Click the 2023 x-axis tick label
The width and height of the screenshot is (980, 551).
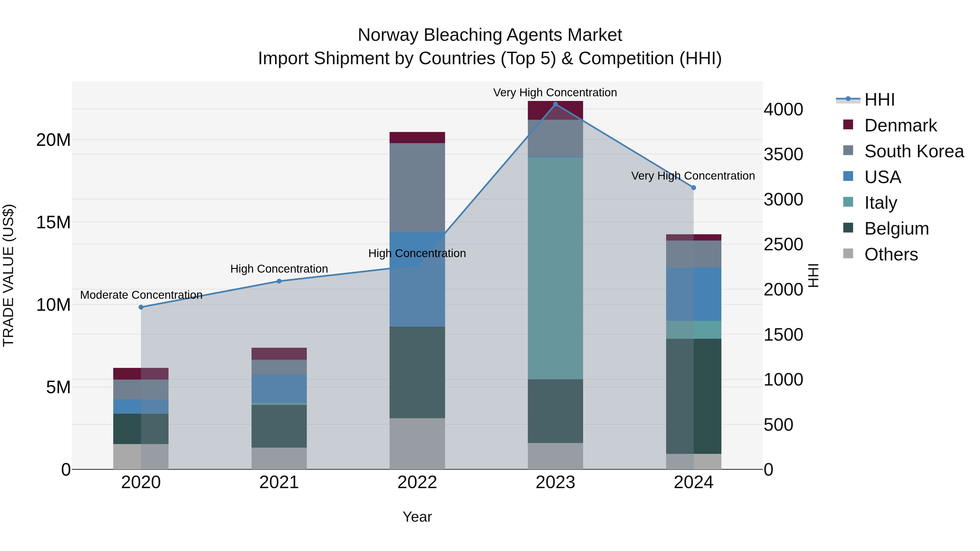(x=555, y=483)
